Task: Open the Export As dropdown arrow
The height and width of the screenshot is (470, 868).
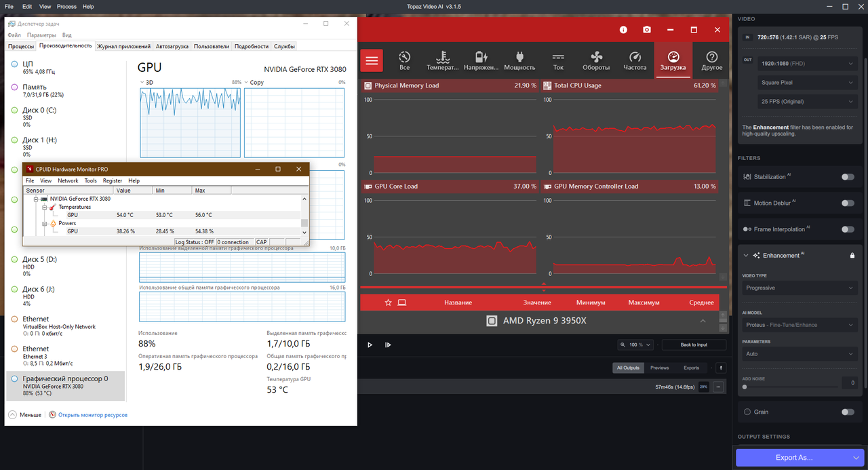Action: [x=856, y=458]
